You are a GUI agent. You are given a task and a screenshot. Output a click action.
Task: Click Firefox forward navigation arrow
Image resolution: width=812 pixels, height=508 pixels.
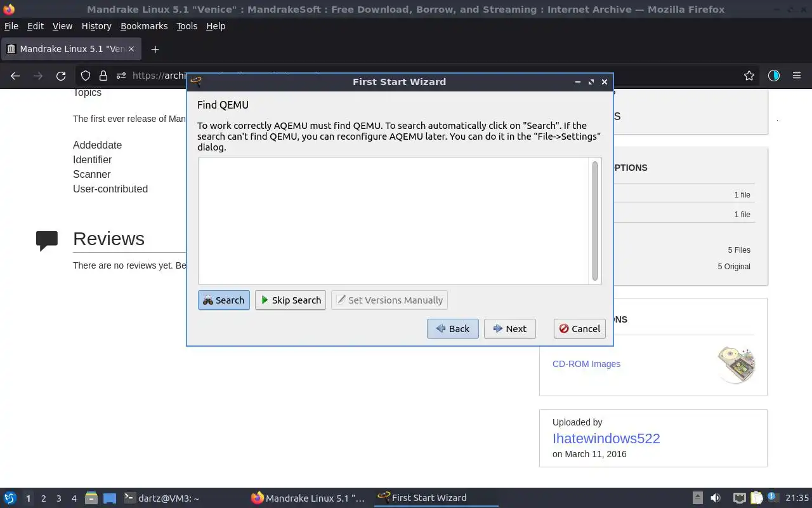(x=38, y=76)
